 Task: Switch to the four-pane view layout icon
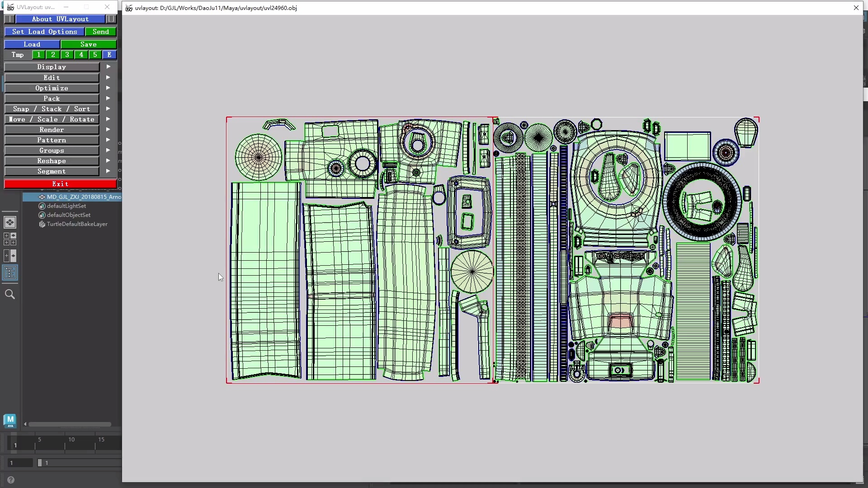10,239
